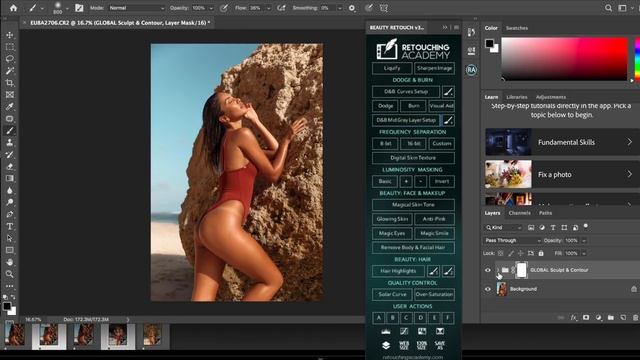
Task: Click the Liquify button
Action: point(392,68)
